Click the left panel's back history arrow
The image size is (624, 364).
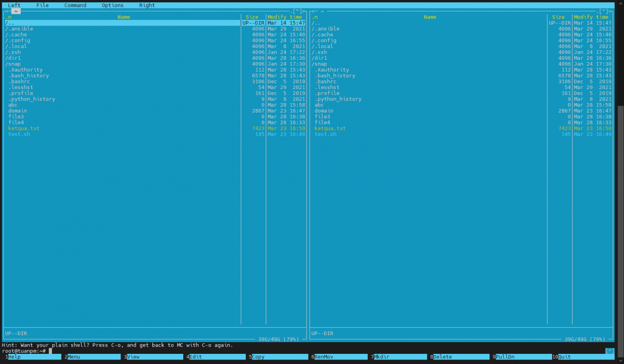tap(6, 11)
